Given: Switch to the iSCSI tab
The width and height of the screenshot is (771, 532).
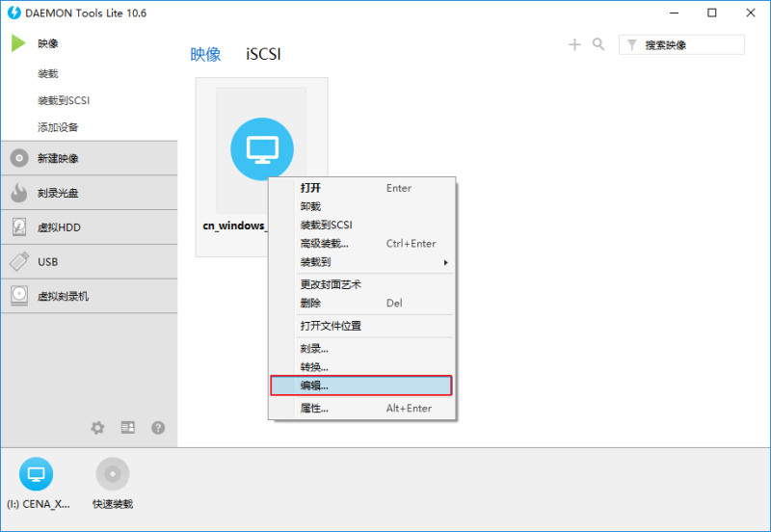Looking at the screenshot, I should pos(263,54).
